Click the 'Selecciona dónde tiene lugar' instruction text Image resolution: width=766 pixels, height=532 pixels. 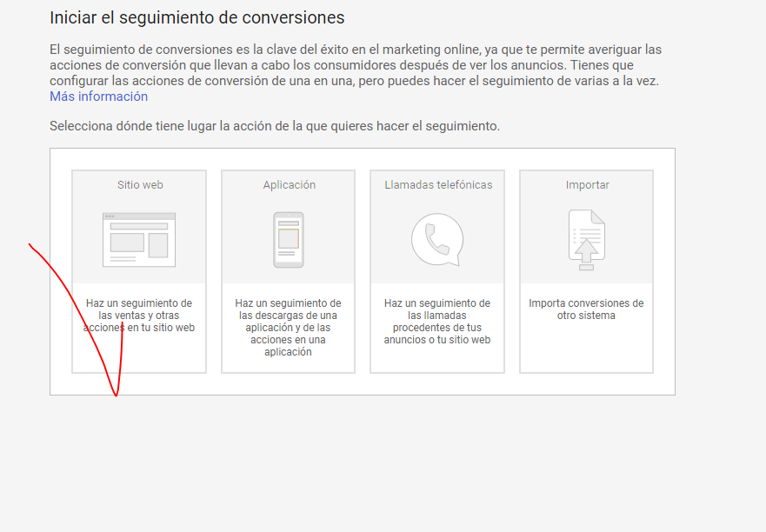click(x=275, y=126)
